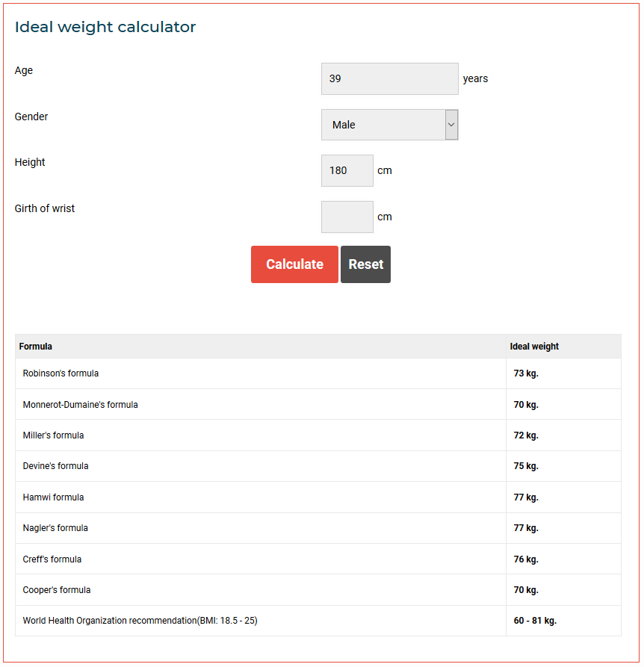Open the Gender dropdown
This screenshot has height=667, width=644.
[383, 125]
